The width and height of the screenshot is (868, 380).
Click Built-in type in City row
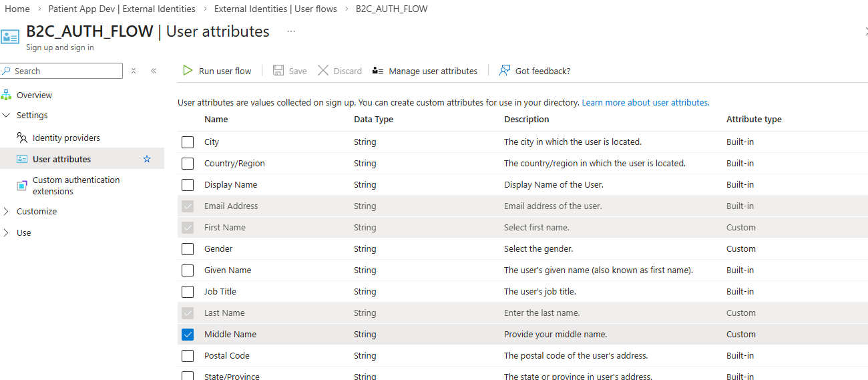click(x=740, y=142)
